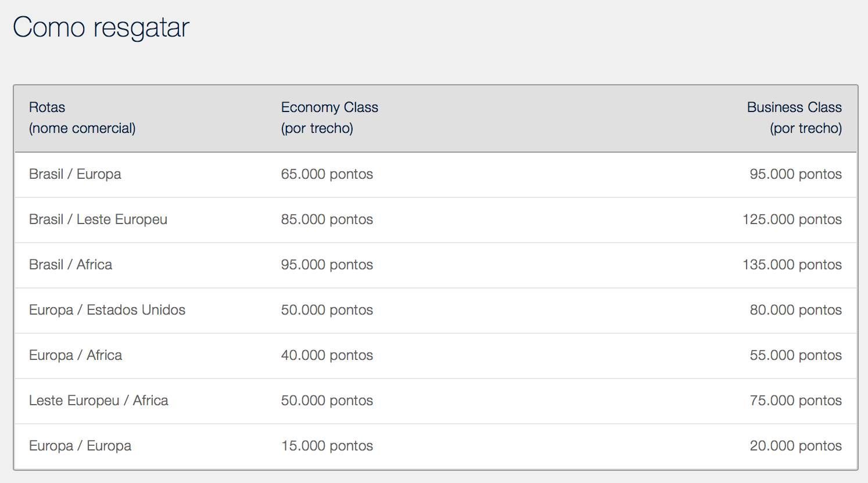Click the '20.000 pontos' business value

pos(795,446)
